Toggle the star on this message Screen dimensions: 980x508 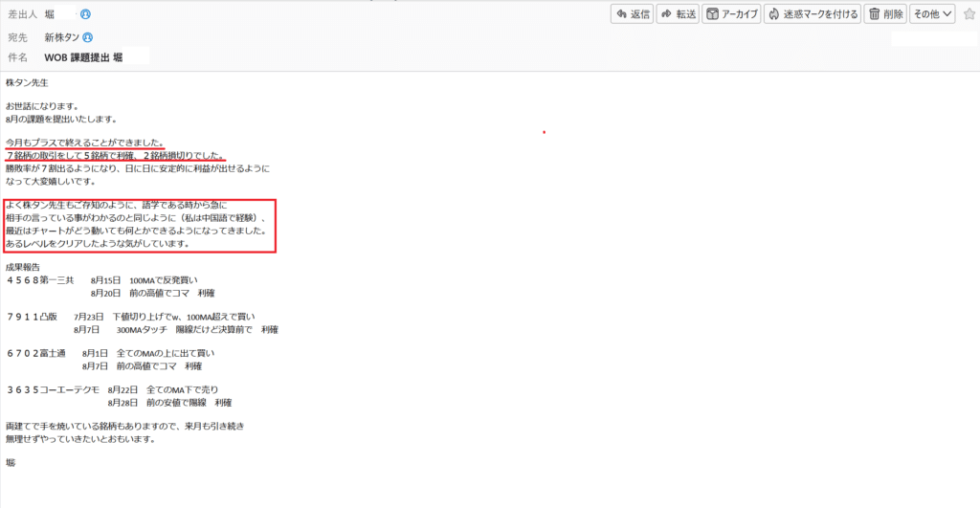pyautogui.click(x=969, y=14)
